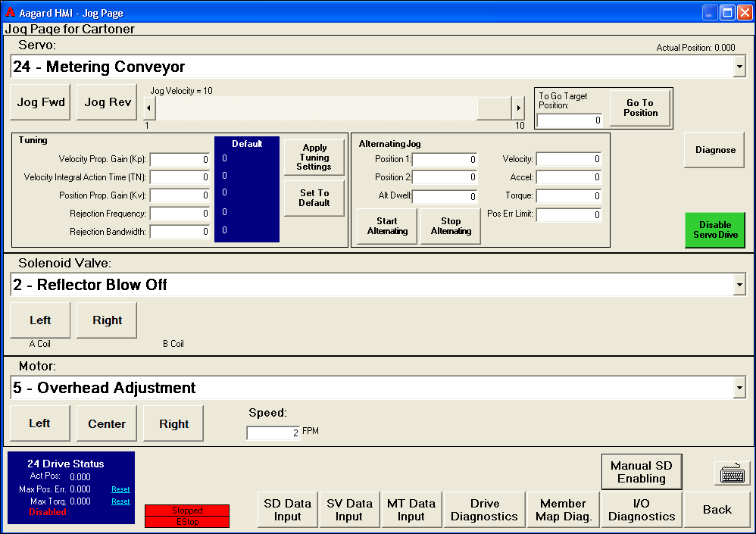This screenshot has width=756, height=534.
Task: Jog the servo forward
Action: [40, 102]
